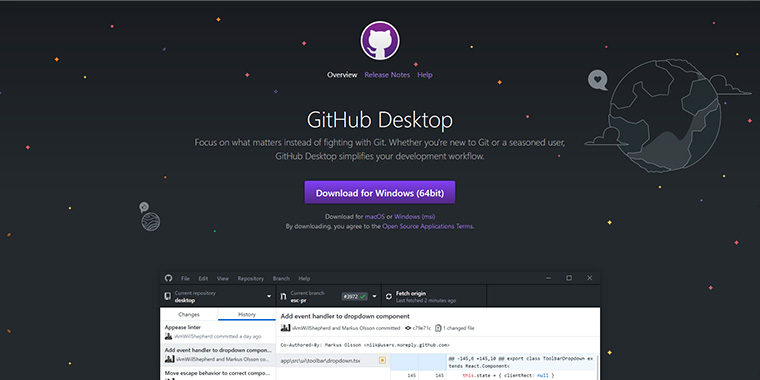The height and width of the screenshot is (380, 760).
Task: Click the Current branch git icon
Action: (x=284, y=296)
